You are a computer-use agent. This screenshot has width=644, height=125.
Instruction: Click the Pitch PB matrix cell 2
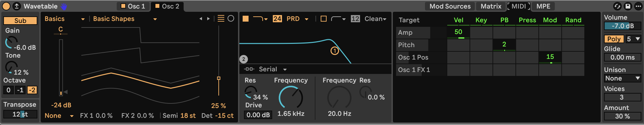tap(504, 45)
